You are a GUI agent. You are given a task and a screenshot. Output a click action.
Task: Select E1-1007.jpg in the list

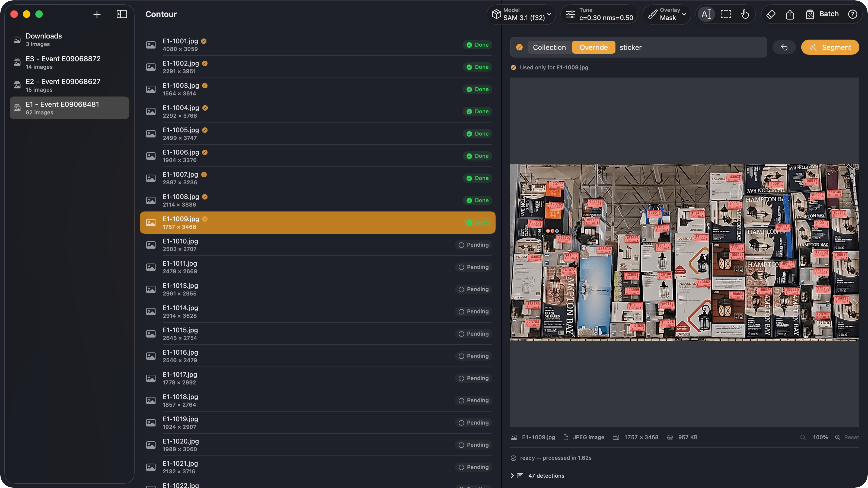point(317,178)
